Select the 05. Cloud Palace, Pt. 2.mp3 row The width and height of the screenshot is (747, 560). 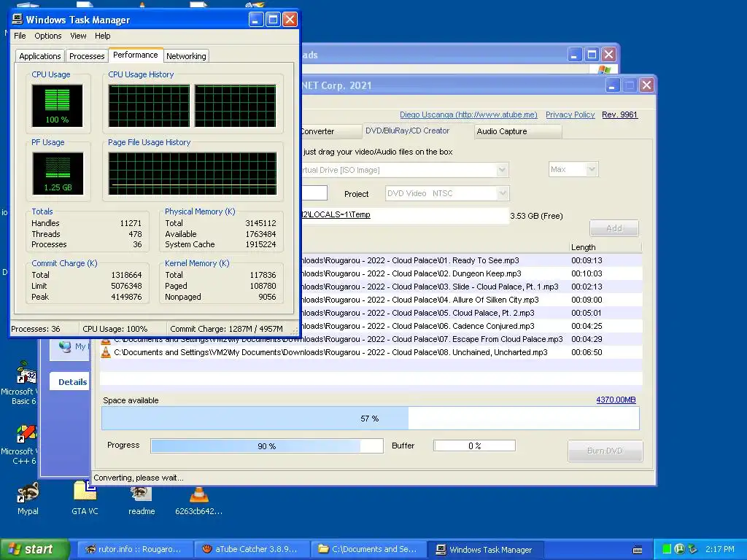472,313
